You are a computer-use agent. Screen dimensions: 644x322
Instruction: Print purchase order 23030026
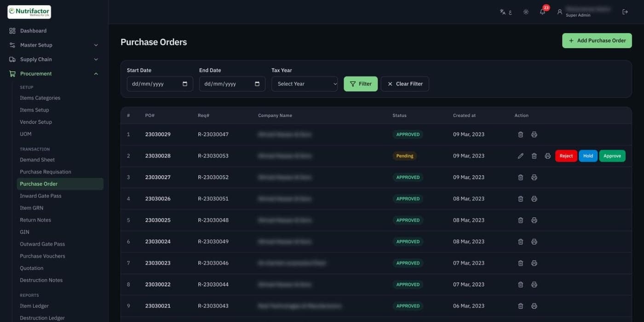pos(534,199)
